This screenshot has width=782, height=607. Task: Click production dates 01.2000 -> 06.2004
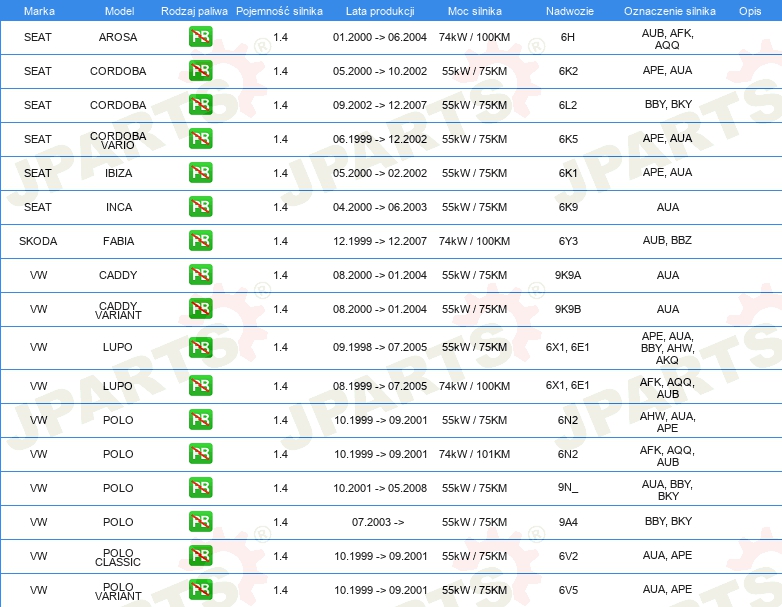tap(380, 37)
